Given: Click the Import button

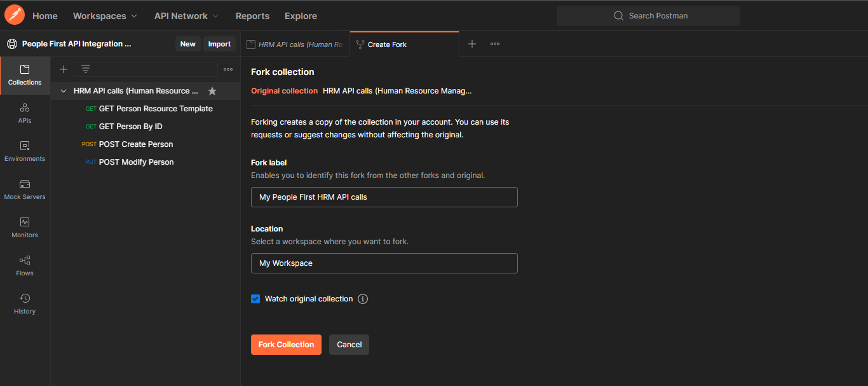Looking at the screenshot, I should click(219, 43).
